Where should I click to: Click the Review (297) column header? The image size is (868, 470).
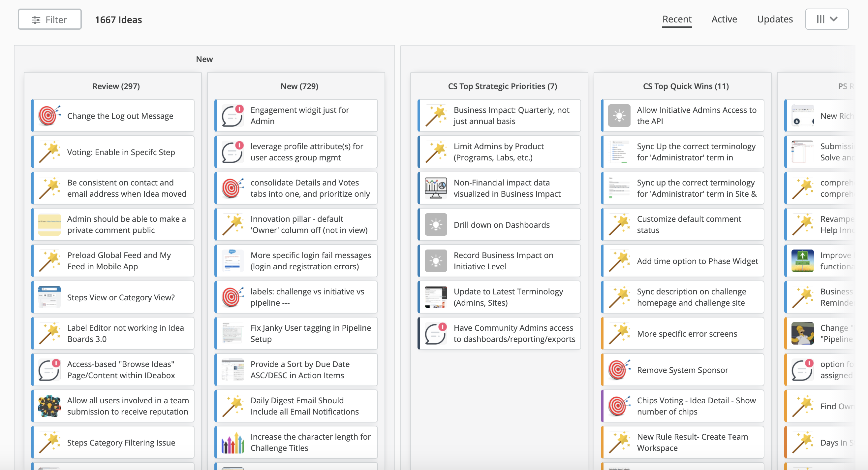click(x=116, y=86)
